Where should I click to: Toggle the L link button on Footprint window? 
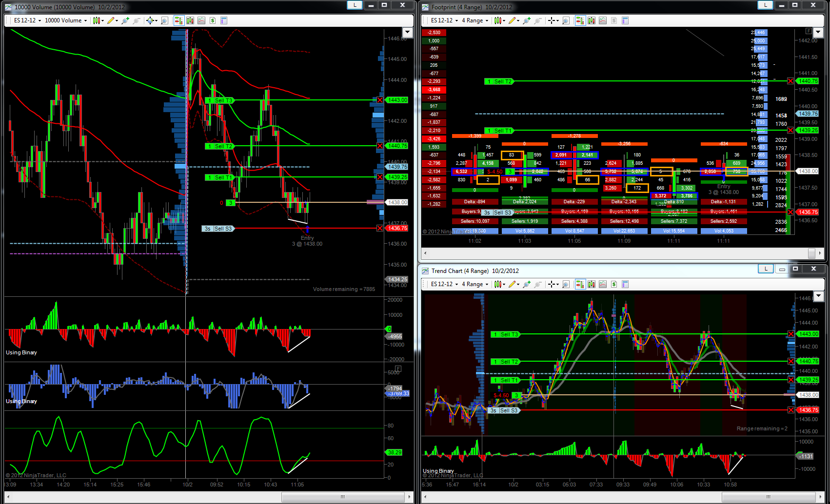click(x=765, y=5)
